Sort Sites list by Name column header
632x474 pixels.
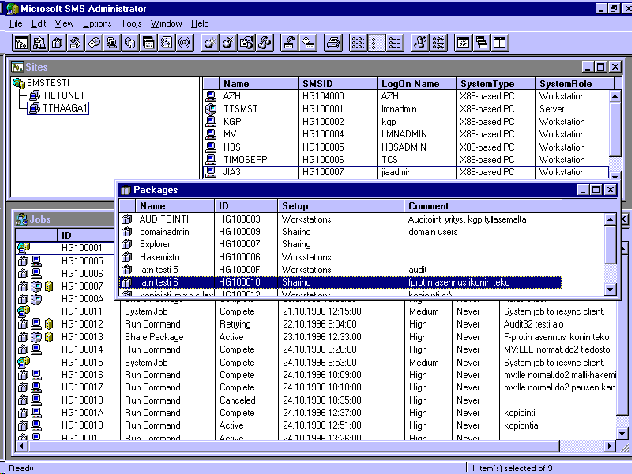(x=259, y=83)
